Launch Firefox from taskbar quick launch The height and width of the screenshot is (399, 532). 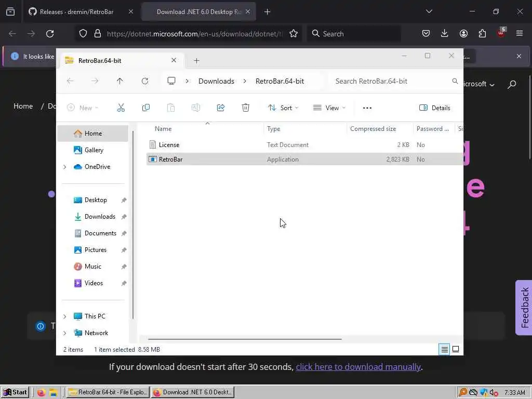[41, 393]
